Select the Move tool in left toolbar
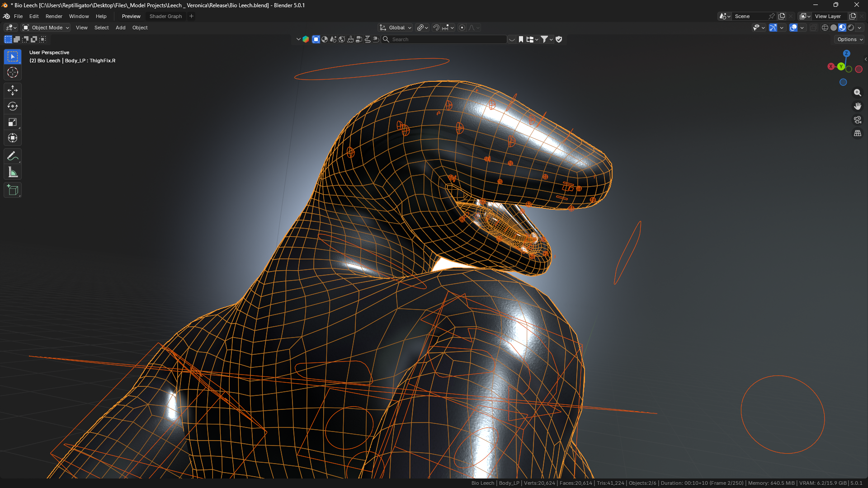The height and width of the screenshot is (488, 868). [x=13, y=90]
